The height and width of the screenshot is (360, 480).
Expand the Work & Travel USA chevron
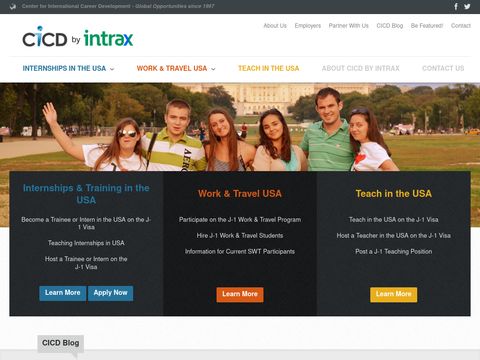click(213, 69)
